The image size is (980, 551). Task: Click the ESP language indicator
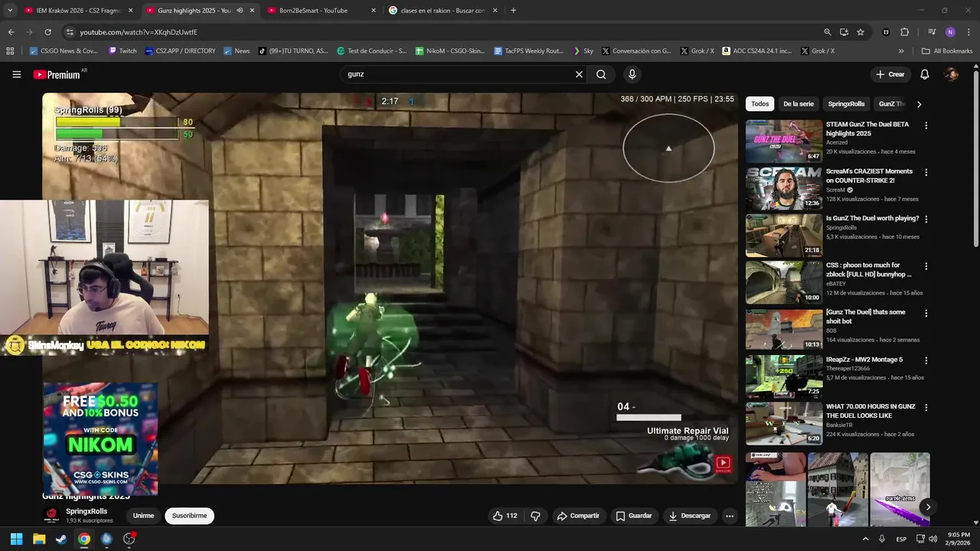[901, 539]
